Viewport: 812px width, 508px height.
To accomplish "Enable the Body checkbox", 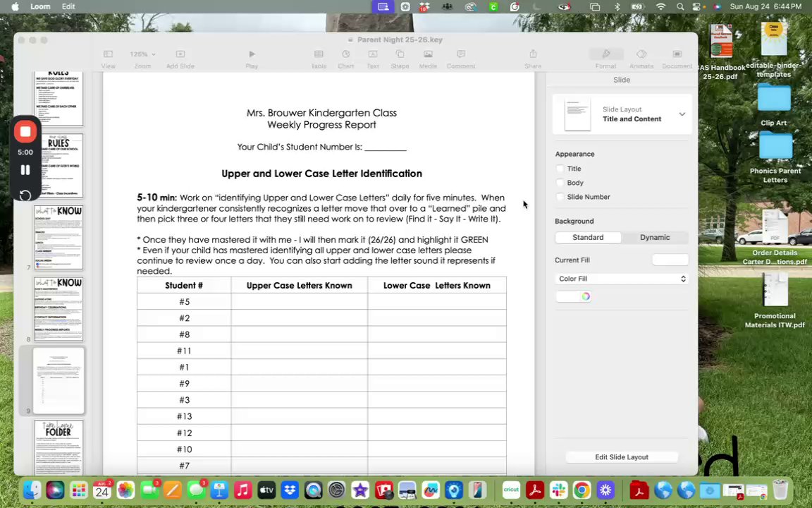I will tap(560, 183).
